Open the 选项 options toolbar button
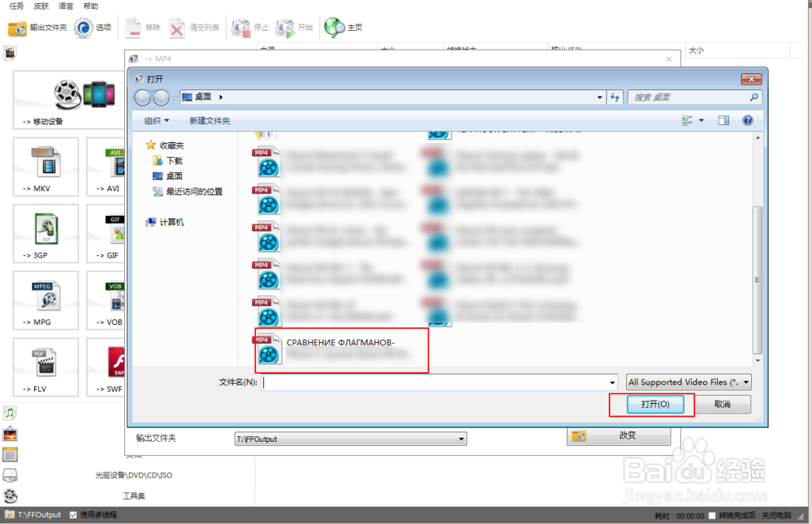812x524 pixels. (93, 28)
